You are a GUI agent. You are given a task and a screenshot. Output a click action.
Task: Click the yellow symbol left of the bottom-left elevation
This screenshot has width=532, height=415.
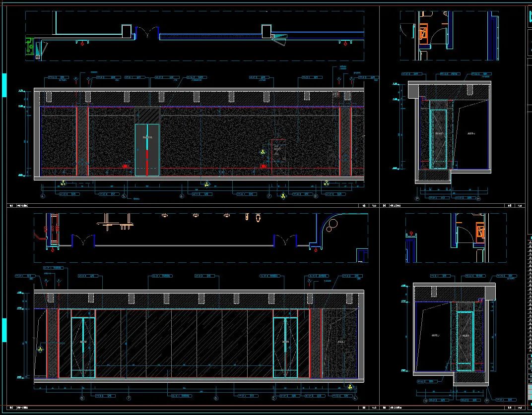pos(40,350)
